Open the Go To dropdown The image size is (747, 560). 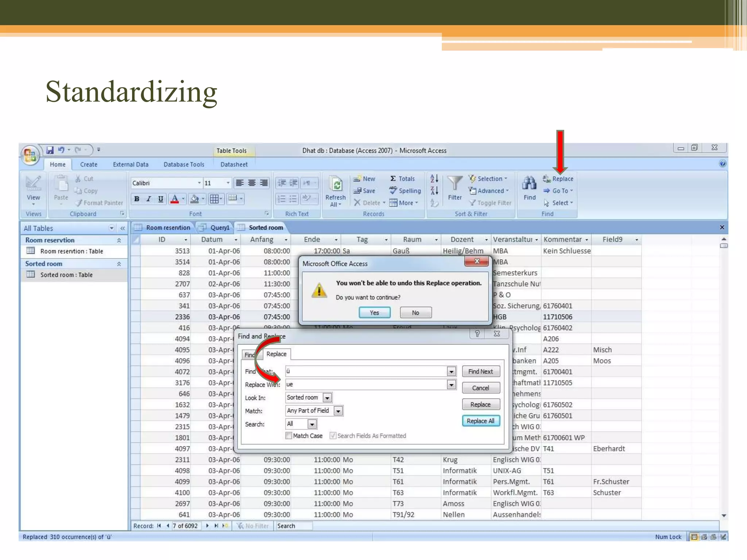coord(558,191)
